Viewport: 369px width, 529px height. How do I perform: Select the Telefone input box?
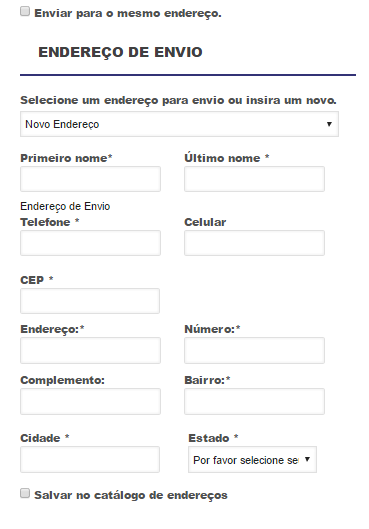pyautogui.click(x=90, y=243)
